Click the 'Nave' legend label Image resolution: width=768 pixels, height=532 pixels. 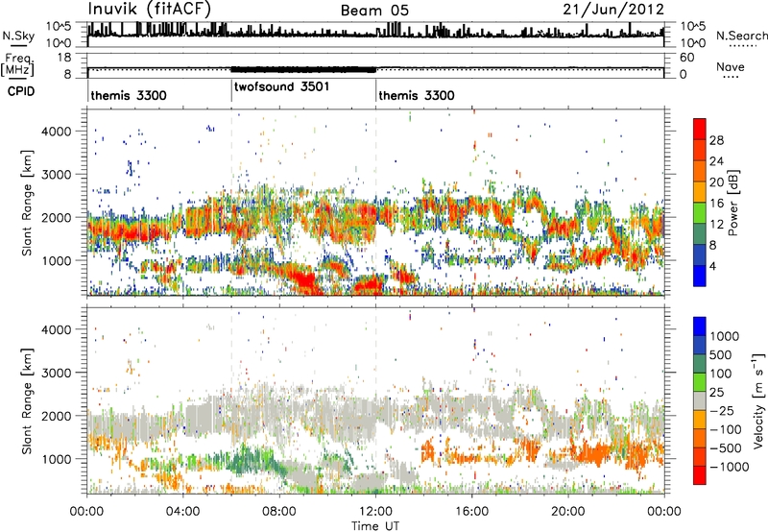[x=731, y=66]
